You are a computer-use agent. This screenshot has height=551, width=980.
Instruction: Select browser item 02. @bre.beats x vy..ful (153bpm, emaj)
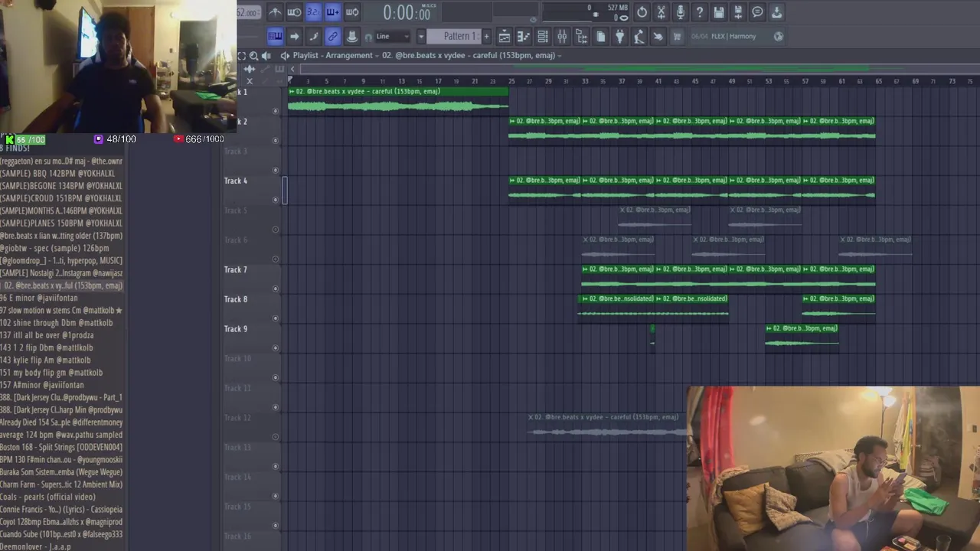click(x=61, y=285)
